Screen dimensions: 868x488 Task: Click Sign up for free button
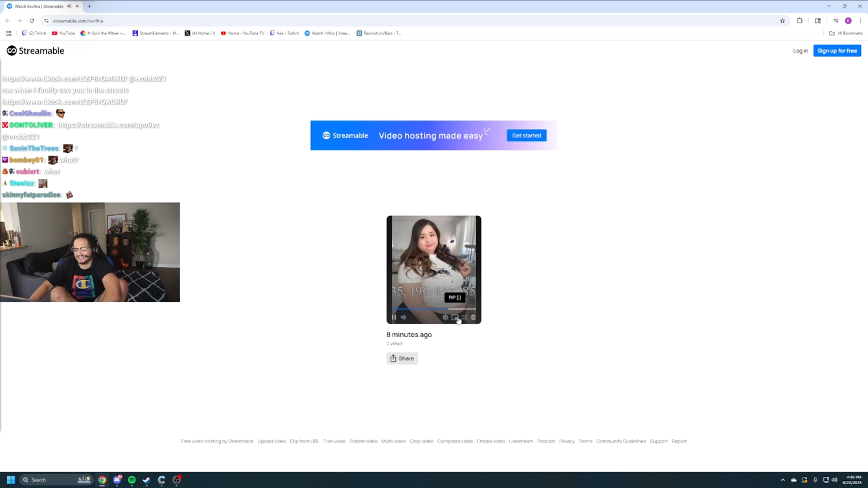coord(837,51)
